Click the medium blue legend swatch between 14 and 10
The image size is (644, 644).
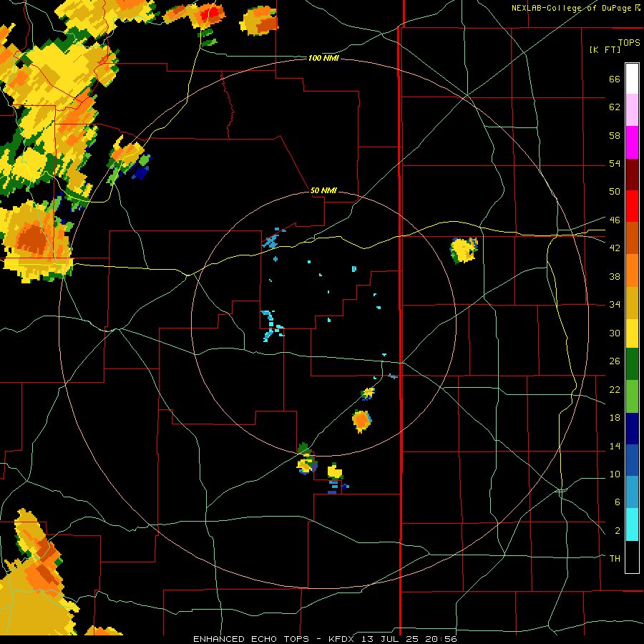[632, 460]
